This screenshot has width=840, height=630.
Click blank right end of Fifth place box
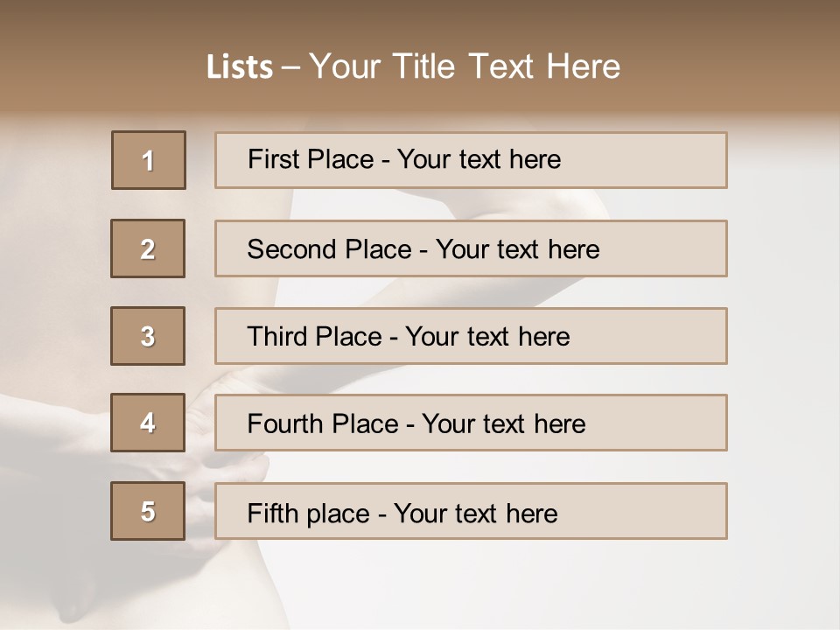click(x=665, y=511)
